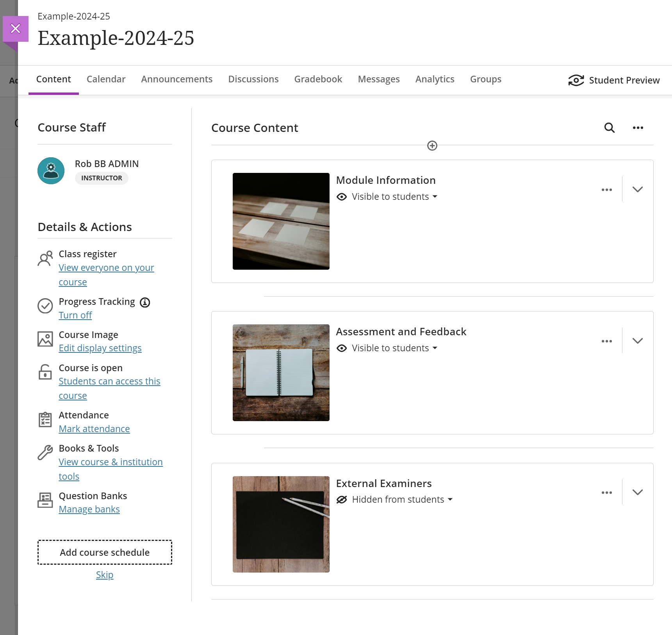Image resolution: width=672 pixels, height=635 pixels.
Task: Close the course panel with the purple X
Action: [16, 28]
